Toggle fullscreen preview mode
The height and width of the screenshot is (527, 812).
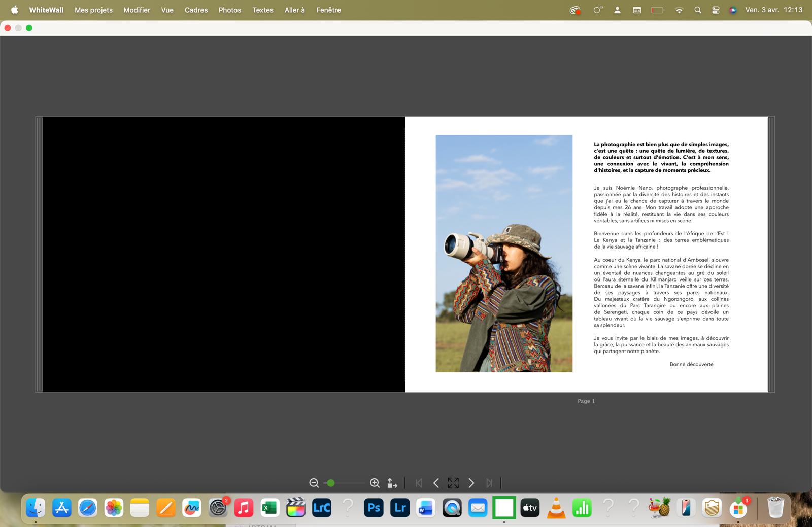(453, 483)
